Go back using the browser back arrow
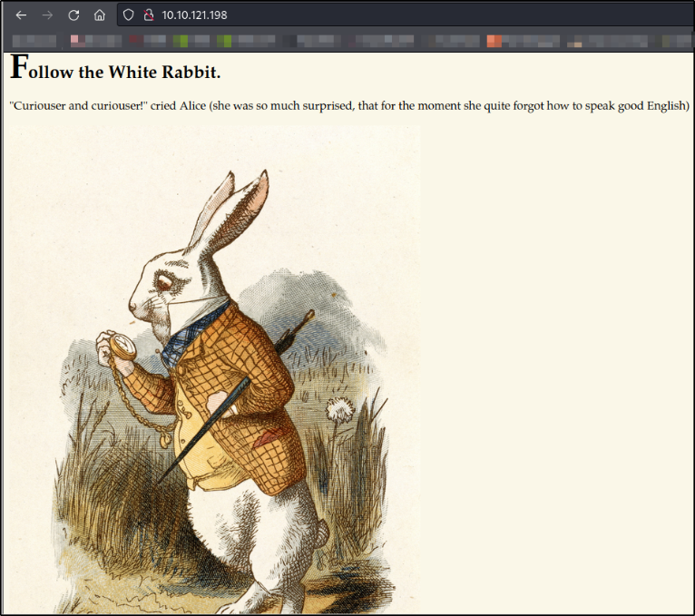The image size is (695, 616). point(21,15)
